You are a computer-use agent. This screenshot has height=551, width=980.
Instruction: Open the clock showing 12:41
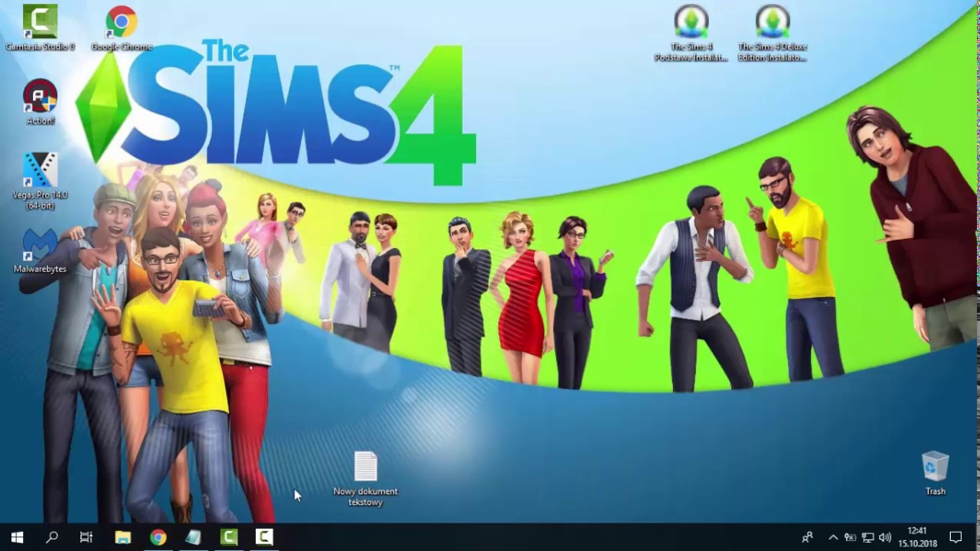pyautogui.click(x=917, y=537)
